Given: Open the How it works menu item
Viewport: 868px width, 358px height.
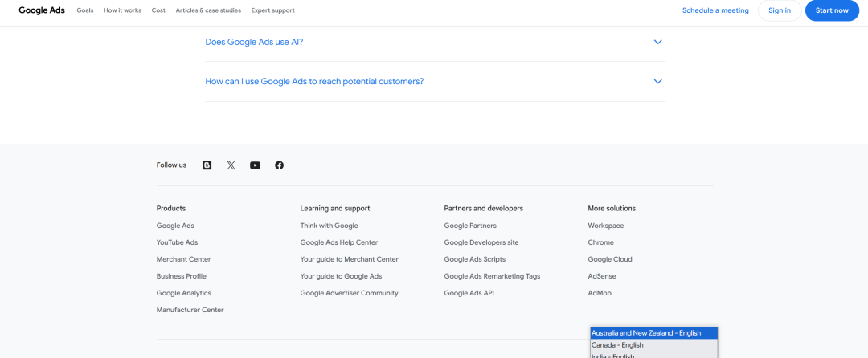Looking at the screenshot, I should [x=122, y=10].
